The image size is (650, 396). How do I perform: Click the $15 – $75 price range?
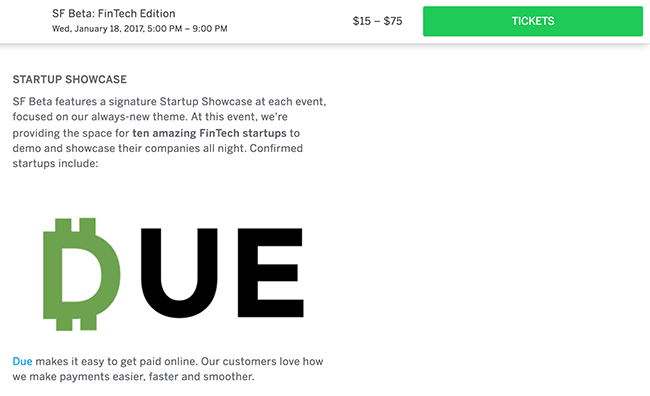(x=377, y=21)
